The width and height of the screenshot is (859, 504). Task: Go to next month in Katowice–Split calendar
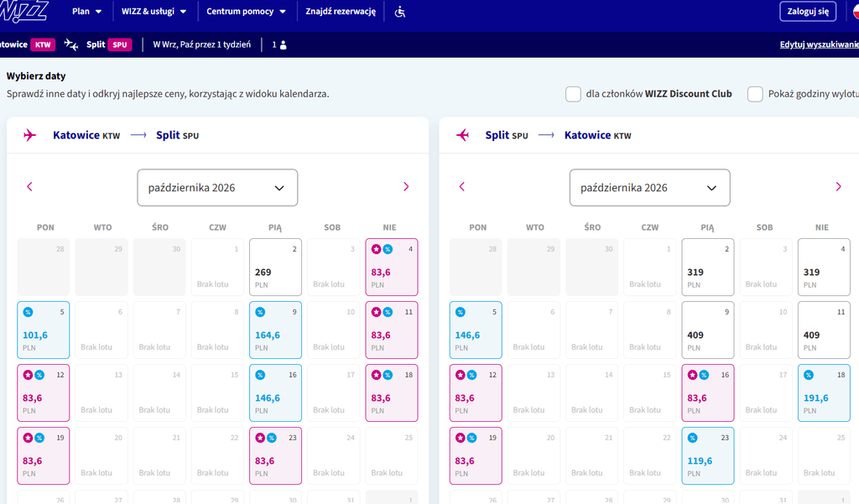(x=406, y=187)
